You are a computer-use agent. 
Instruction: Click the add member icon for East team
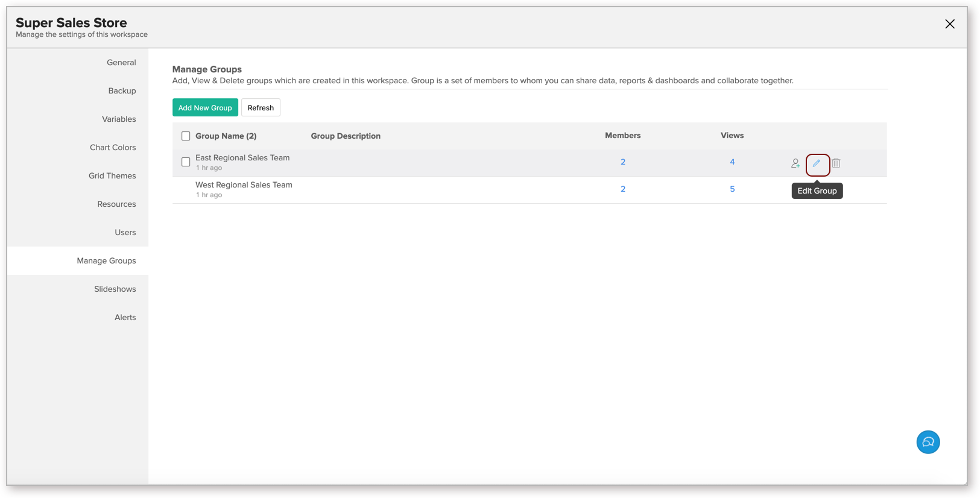(x=795, y=163)
